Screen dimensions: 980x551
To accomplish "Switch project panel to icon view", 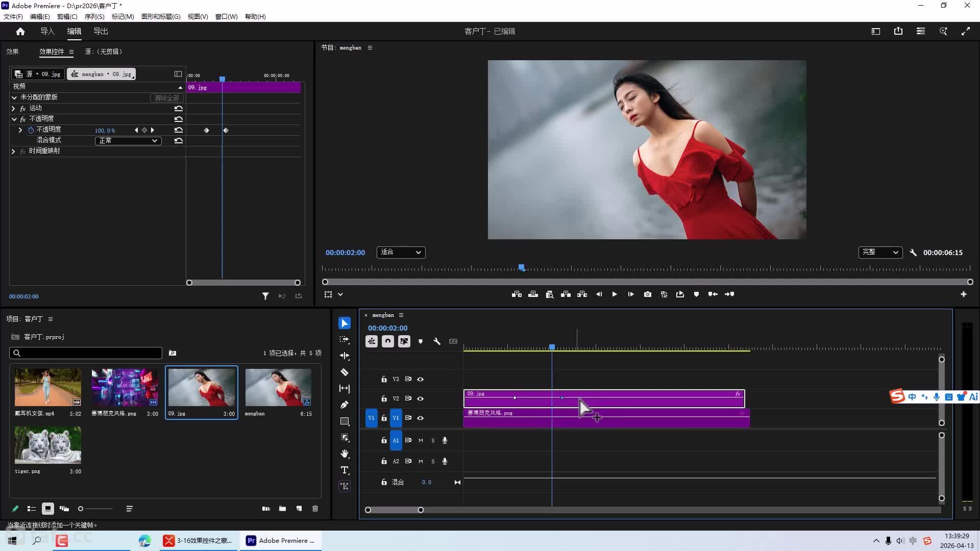I will pyautogui.click(x=48, y=509).
